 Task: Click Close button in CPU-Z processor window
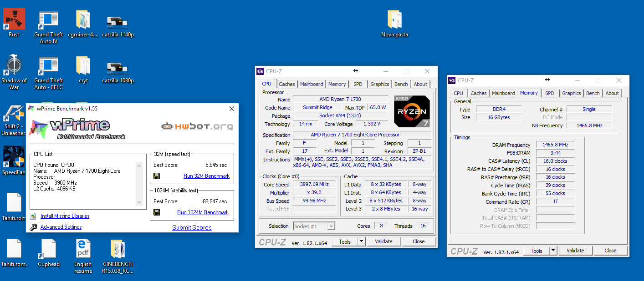419,241
